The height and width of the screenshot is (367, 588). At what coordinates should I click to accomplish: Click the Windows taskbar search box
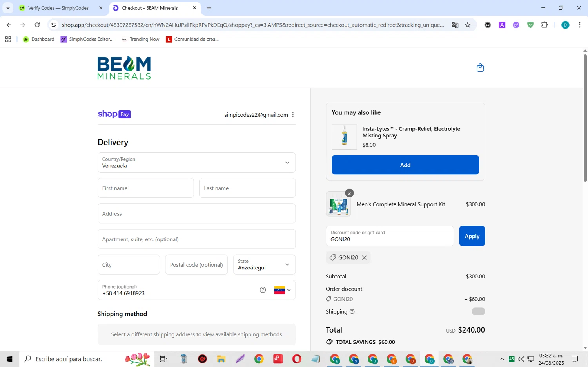click(x=87, y=359)
